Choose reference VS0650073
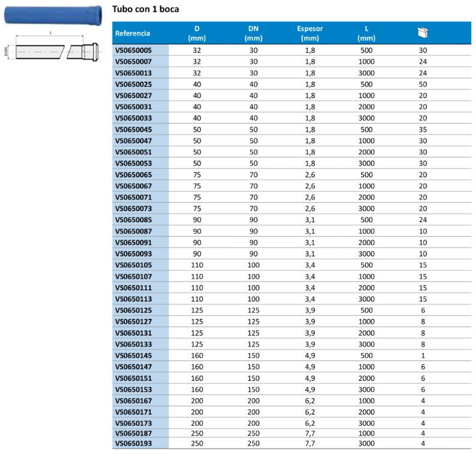 (133, 208)
